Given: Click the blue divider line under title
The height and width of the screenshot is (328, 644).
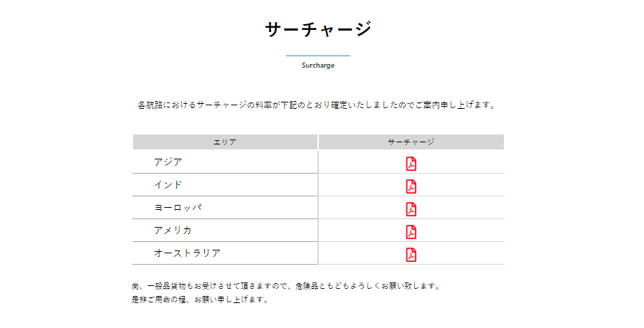Looking at the screenshot, I should (318, 55).
